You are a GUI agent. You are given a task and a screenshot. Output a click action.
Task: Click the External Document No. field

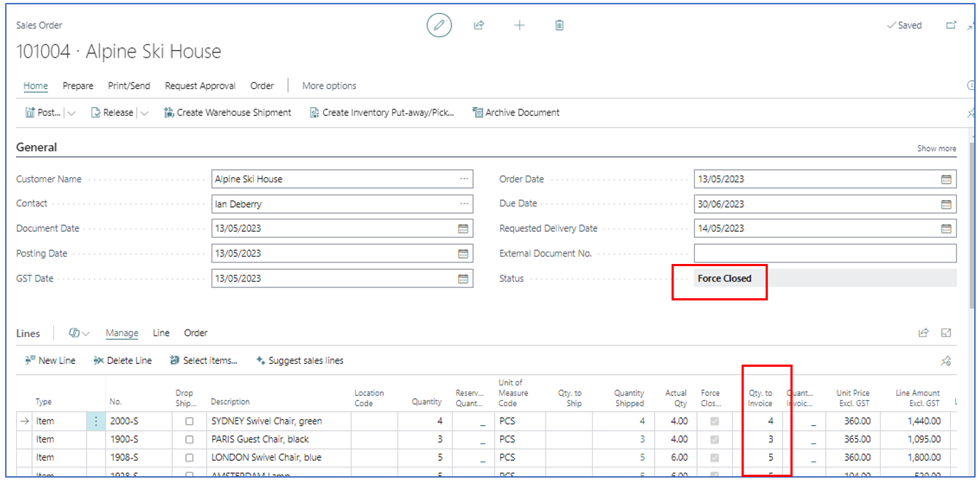824,254
